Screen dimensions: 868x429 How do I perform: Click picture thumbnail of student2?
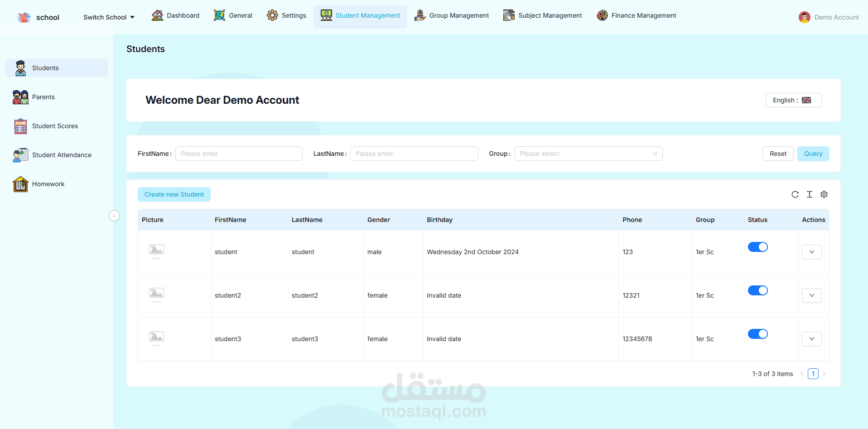pyautogui.click(x=156, y=295)
